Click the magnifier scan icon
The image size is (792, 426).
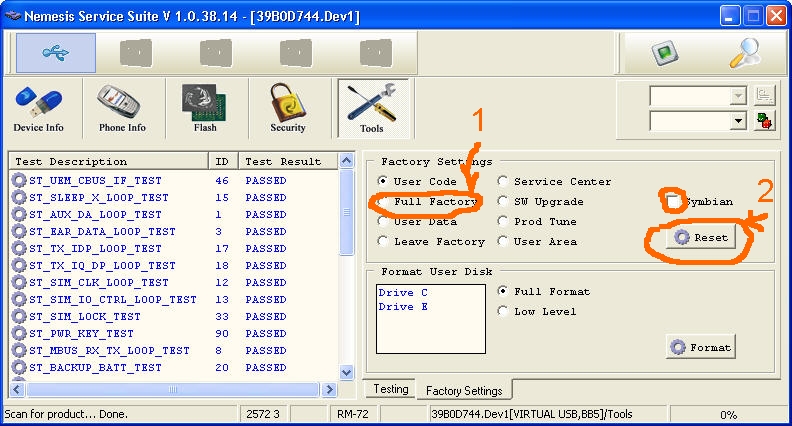pos(746,53)
